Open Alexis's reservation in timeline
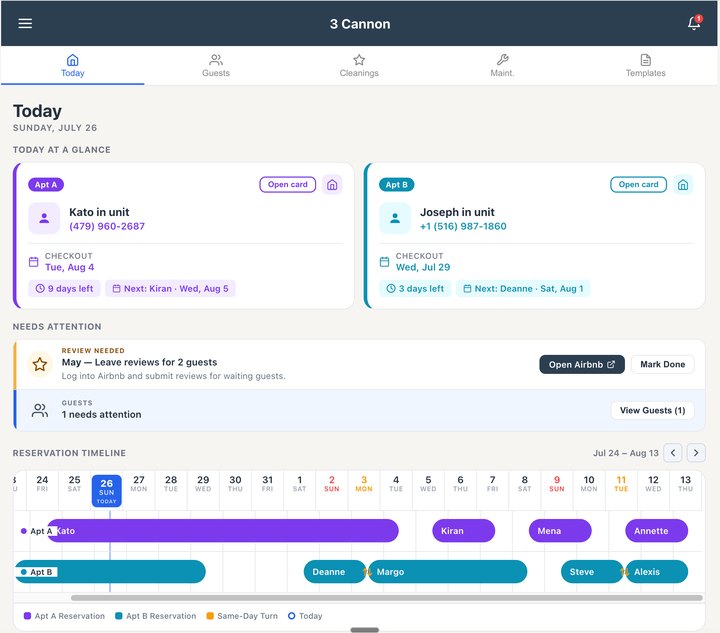The height and width of the screenshot is (633, 720). pyautogui.click(x=657, y=572)
